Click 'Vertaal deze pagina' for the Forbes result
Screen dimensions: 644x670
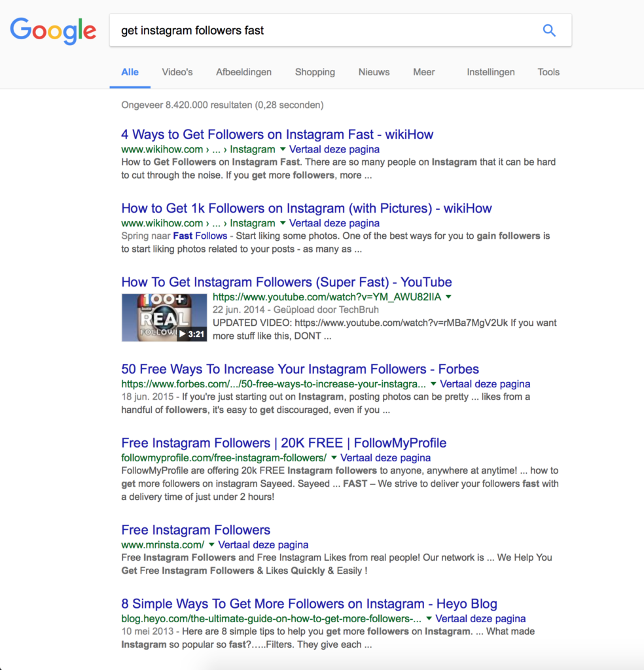(x=485, y=384)
